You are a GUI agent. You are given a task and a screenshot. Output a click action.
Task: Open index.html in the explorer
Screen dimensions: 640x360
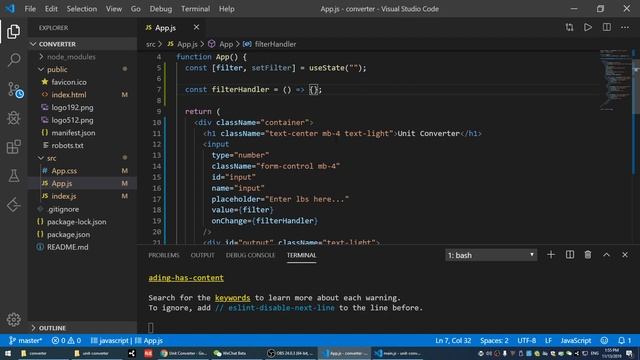point(82,95)
